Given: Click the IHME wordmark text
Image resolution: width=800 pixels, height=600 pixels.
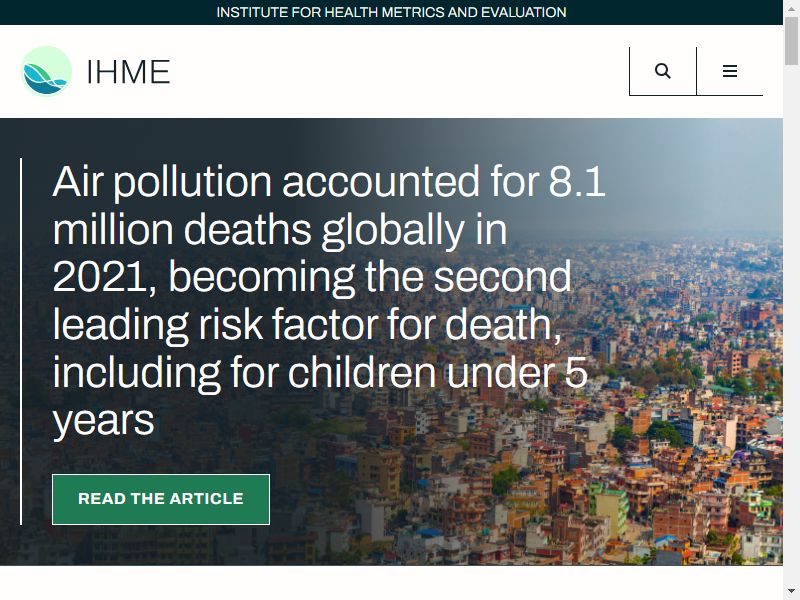Looking at the screenshot, I should coord(128,71).
